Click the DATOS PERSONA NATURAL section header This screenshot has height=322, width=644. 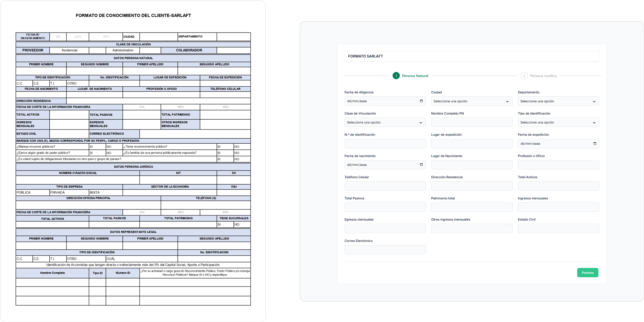133,58
